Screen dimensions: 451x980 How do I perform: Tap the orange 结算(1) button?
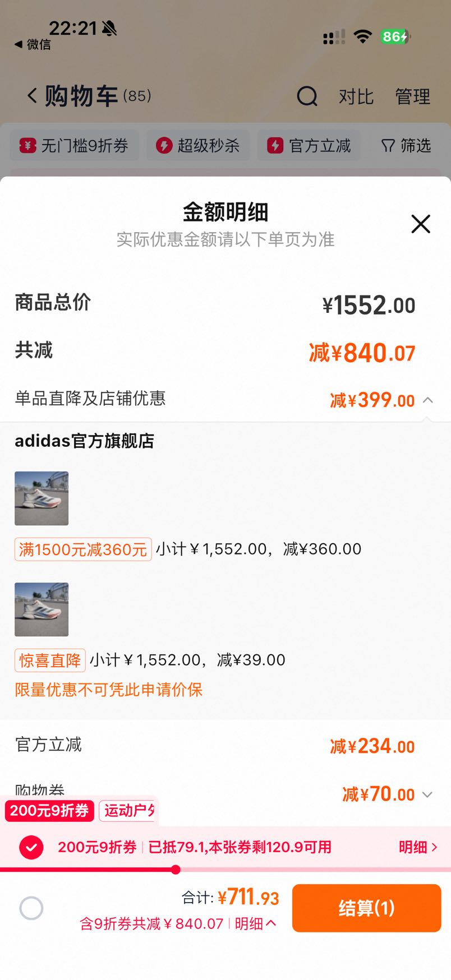[x=367, y=908]
